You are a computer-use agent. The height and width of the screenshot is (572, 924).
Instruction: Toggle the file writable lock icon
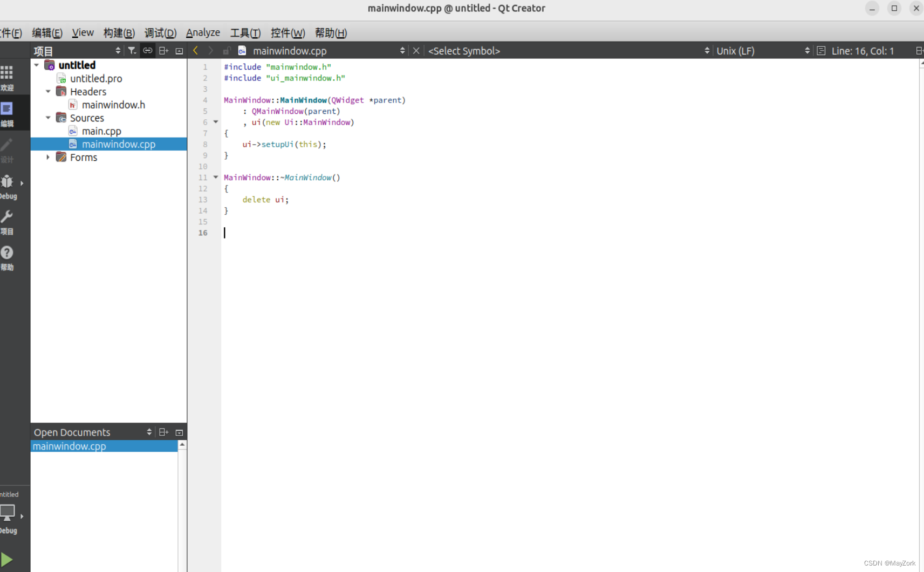(227, 51)
